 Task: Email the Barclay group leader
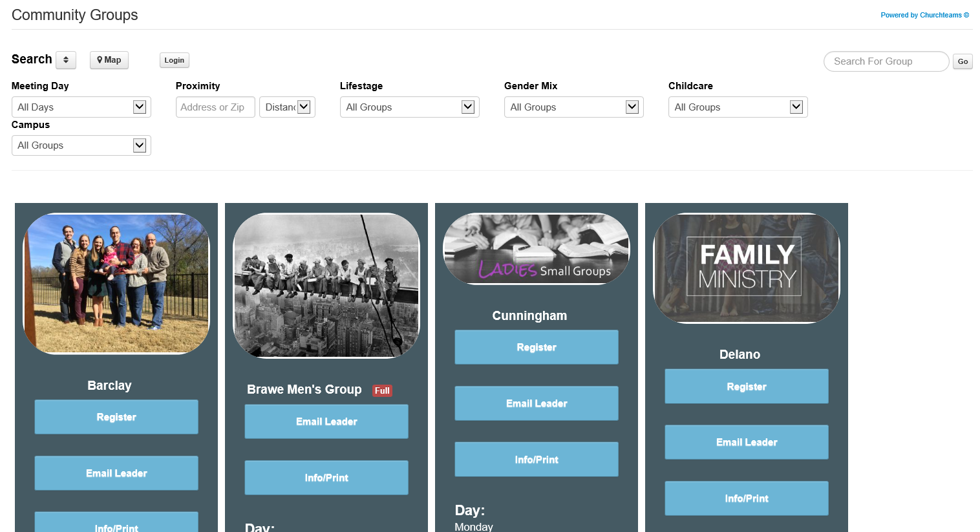(116, 473)
